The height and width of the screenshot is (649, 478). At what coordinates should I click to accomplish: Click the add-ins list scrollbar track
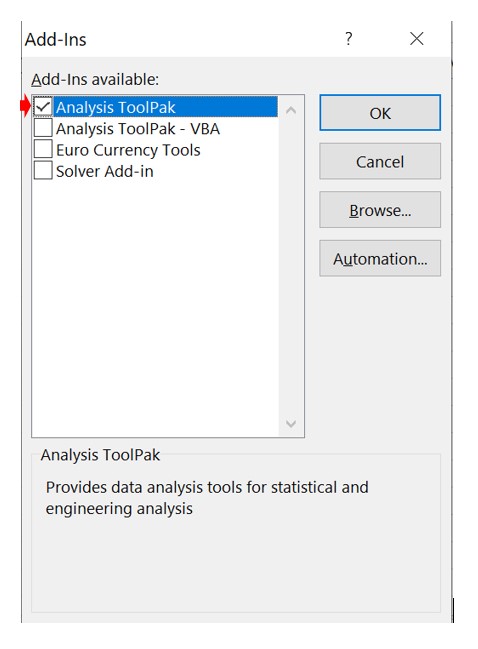(x=291, y=267)
